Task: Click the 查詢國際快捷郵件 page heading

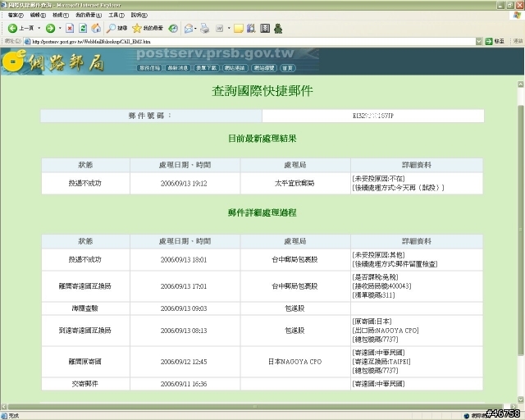Action: pyautogui.click(x=262, y=91)
